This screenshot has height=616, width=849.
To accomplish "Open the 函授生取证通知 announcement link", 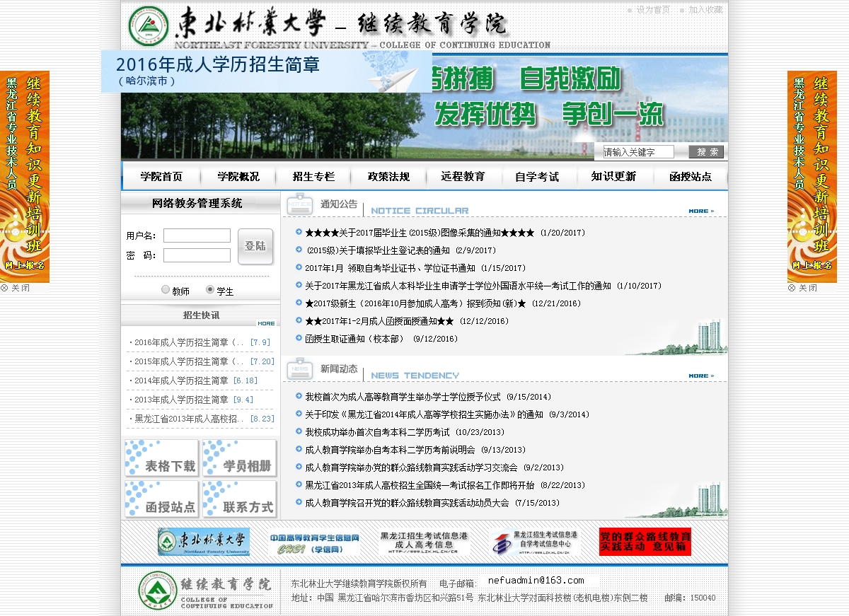I will (x=354, y=339).
